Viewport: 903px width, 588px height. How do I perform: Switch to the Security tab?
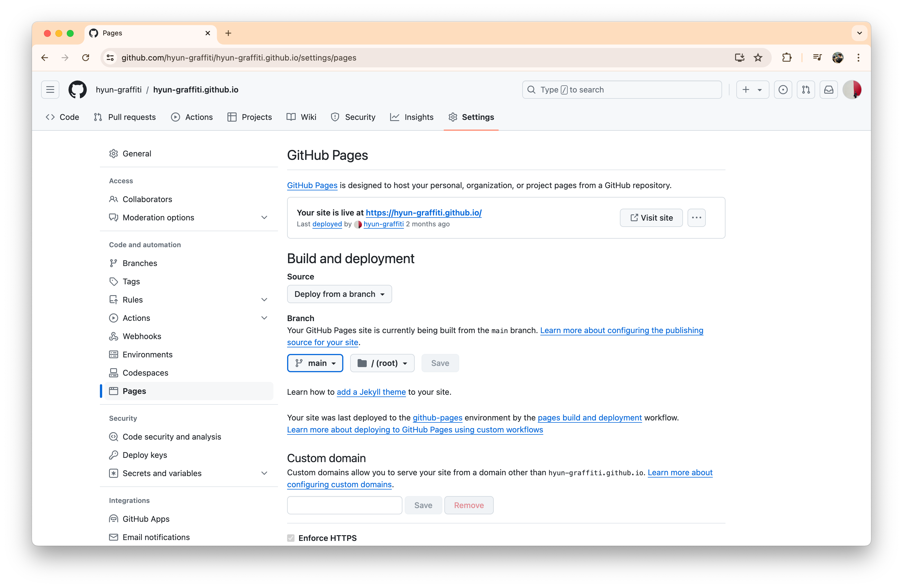coord(353,117)
